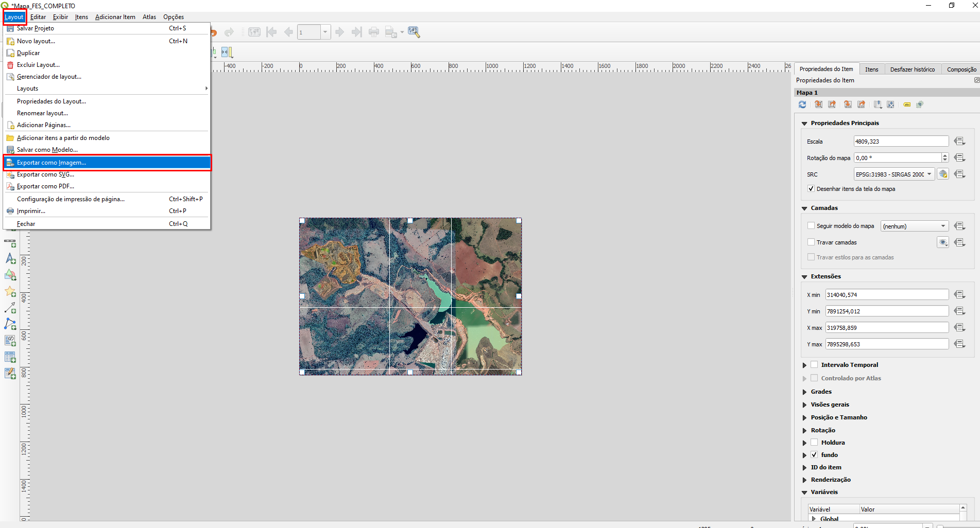Image resolution: width=980 pixels, height=528 pixels.
Task: Set map extent to match main canvas
Action: (818, 104)
